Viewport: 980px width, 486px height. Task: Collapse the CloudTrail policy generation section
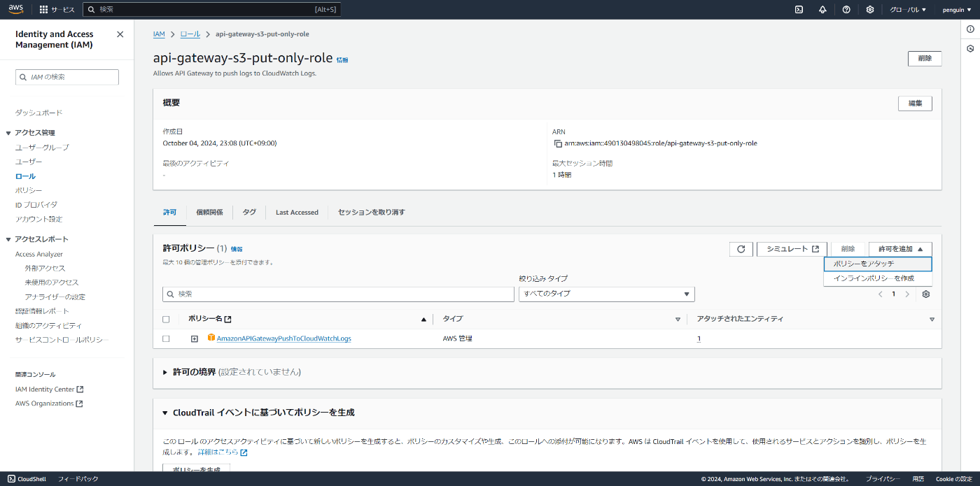coord(165,413)
